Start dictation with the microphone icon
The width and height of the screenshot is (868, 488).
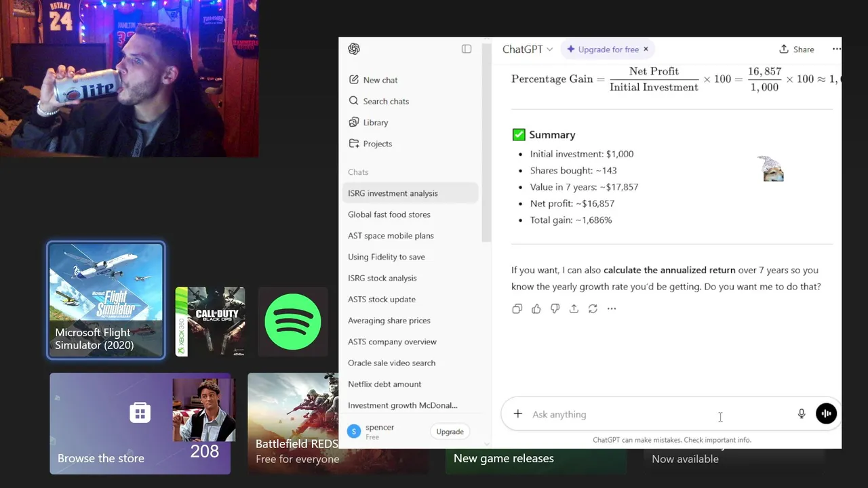click(x=802, y=414)
